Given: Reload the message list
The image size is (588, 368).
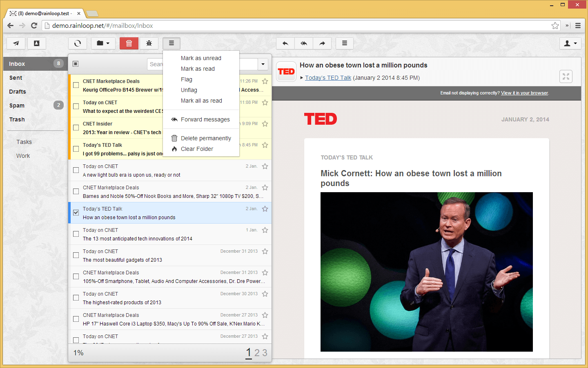Looking at the screenshot, I should (x=78, y=43).
